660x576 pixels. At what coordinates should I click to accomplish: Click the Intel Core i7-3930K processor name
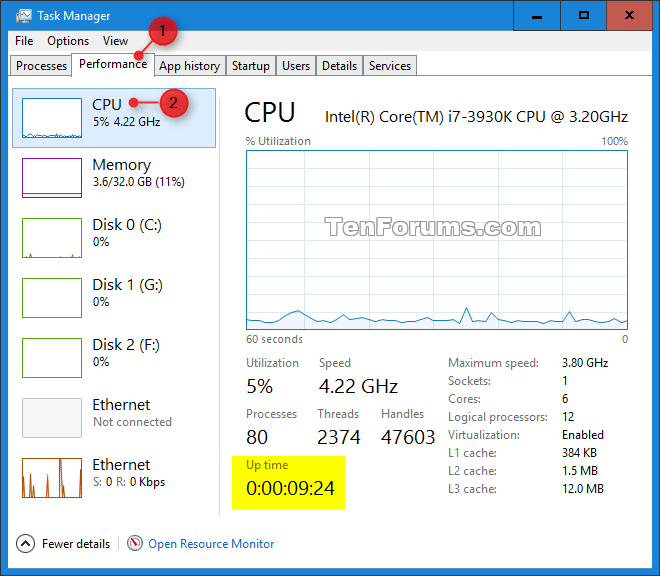coord(476,117)
